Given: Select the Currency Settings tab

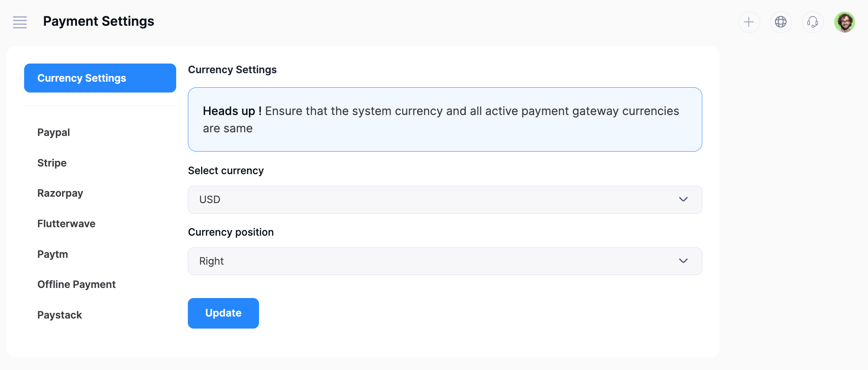Looking at the screenshot, I should [100, 78].
